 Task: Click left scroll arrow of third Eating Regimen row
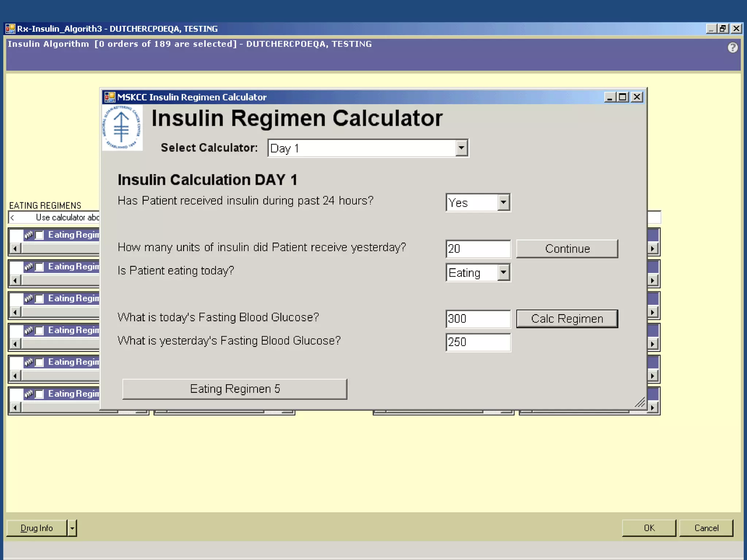pos(15,312)
